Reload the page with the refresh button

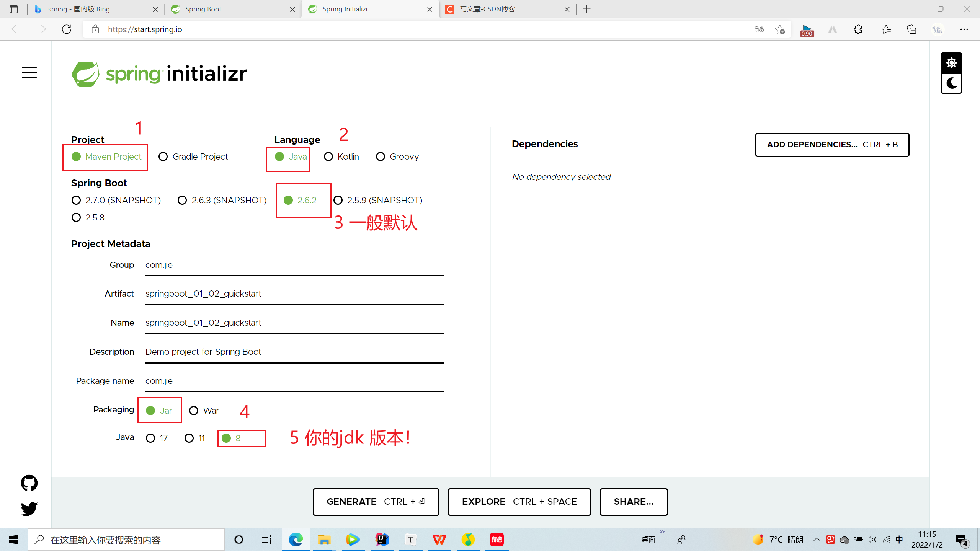67,29
